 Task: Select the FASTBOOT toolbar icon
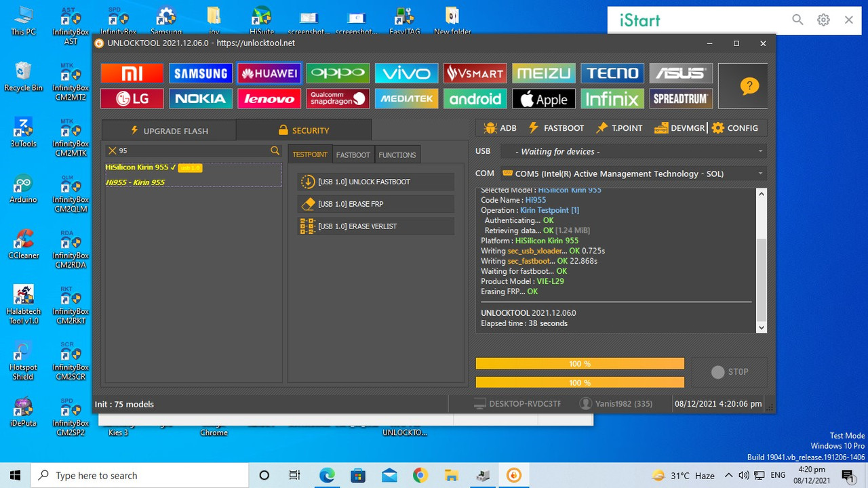556,127
